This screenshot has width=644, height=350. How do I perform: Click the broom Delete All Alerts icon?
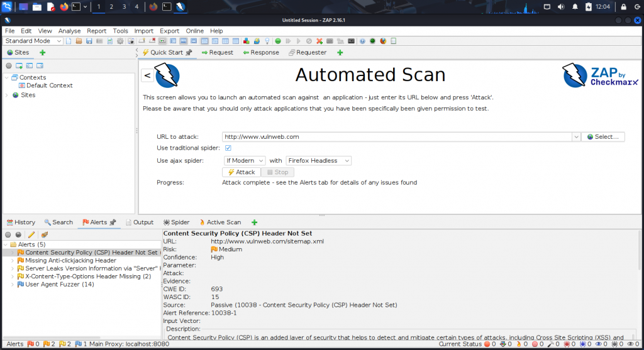coord(45,235)
